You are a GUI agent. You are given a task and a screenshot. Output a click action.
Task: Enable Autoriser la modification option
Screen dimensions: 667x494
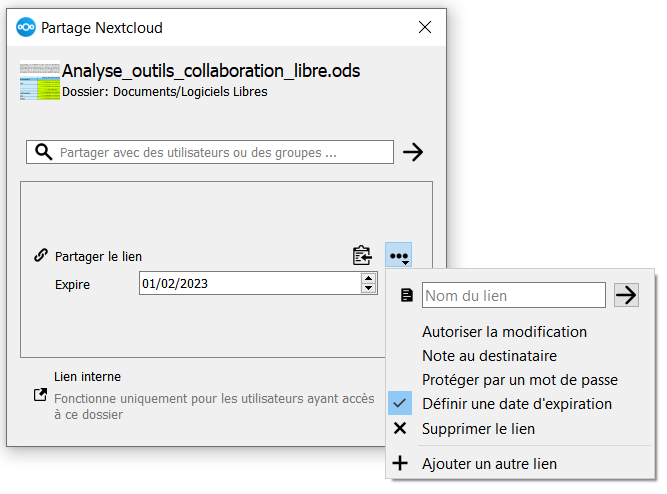point(504,331)
